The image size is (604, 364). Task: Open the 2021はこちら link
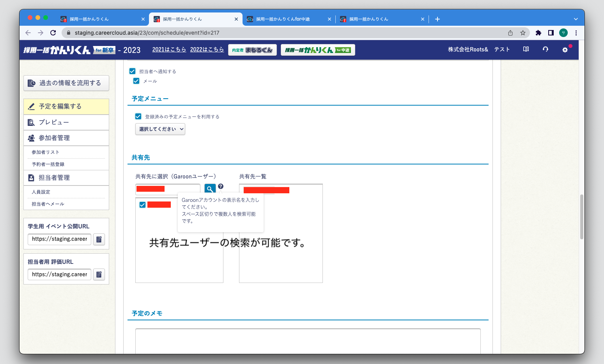169,49
